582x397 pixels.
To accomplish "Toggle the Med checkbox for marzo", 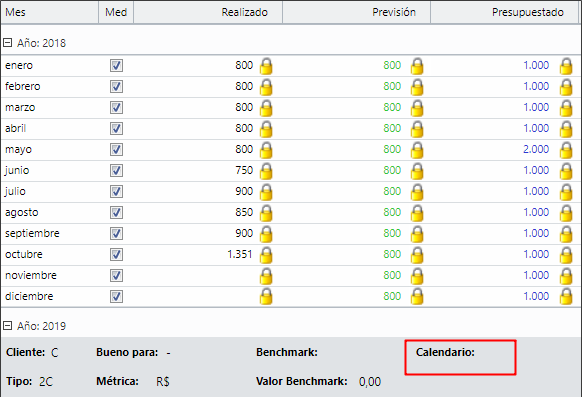I will point(116,108).
